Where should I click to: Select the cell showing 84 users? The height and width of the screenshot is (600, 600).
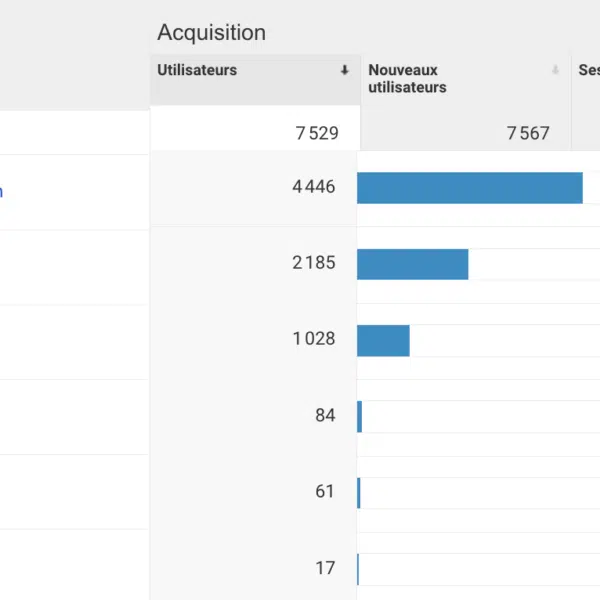click(x=325, y=415)
